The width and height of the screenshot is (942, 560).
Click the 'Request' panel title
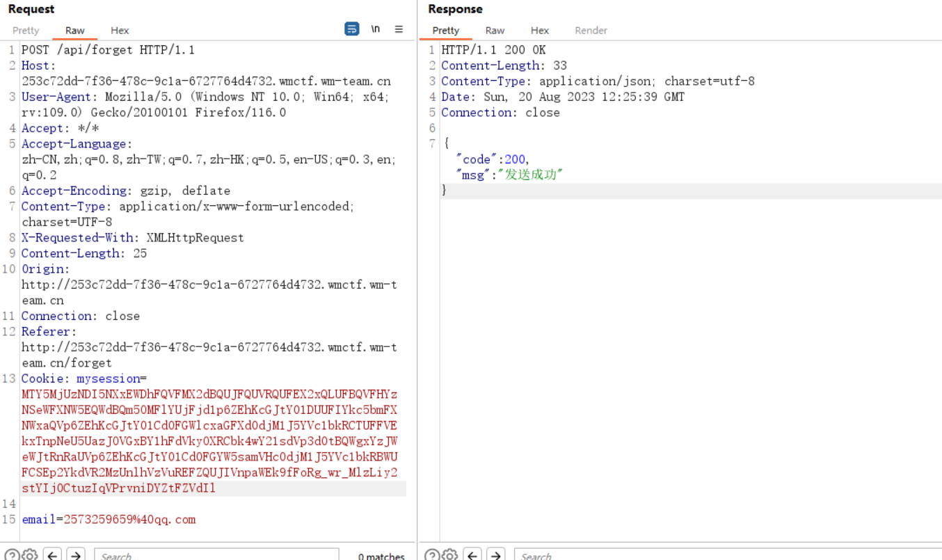pyautogui.click(x=31, y=9)
